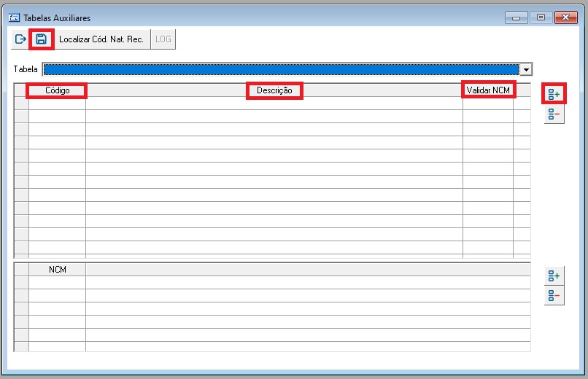Close the Tabelas Auxiliares window
This screenshot has height=379, width=588.
566,17
